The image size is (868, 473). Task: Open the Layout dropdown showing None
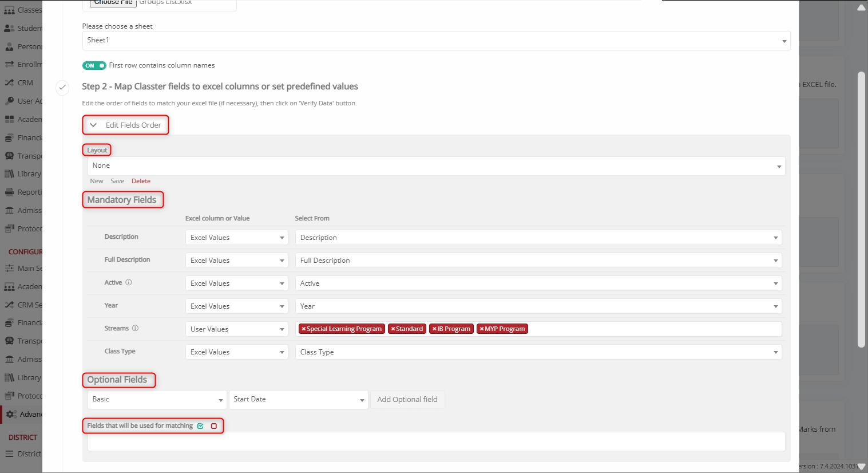[x=436, y=166]
